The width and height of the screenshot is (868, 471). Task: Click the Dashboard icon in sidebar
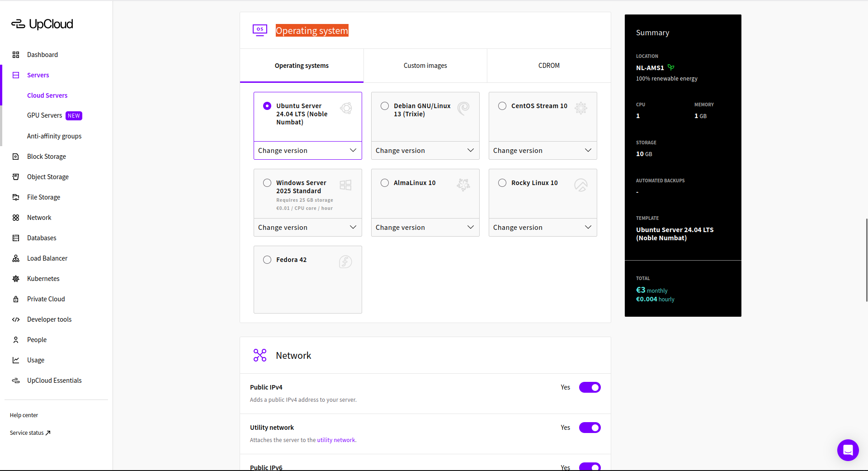pyautogui.click(x=16, y=55)
